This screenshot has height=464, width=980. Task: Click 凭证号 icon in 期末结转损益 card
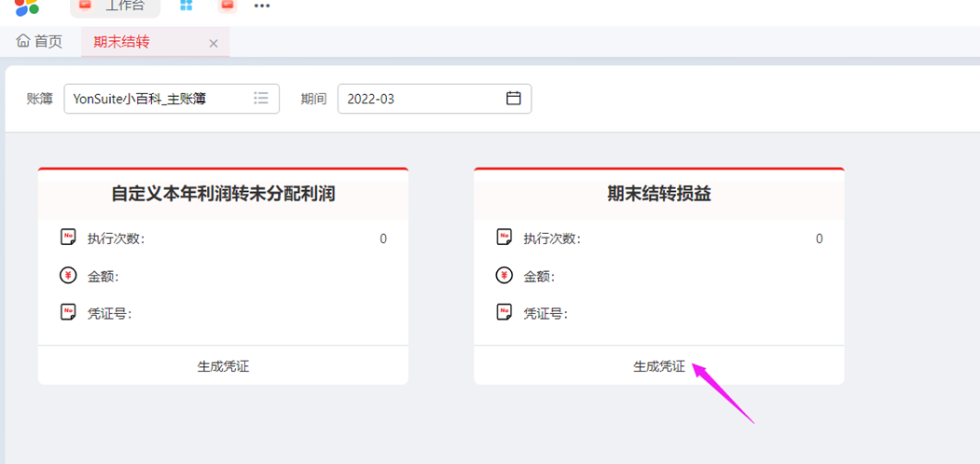coord(504,312)
